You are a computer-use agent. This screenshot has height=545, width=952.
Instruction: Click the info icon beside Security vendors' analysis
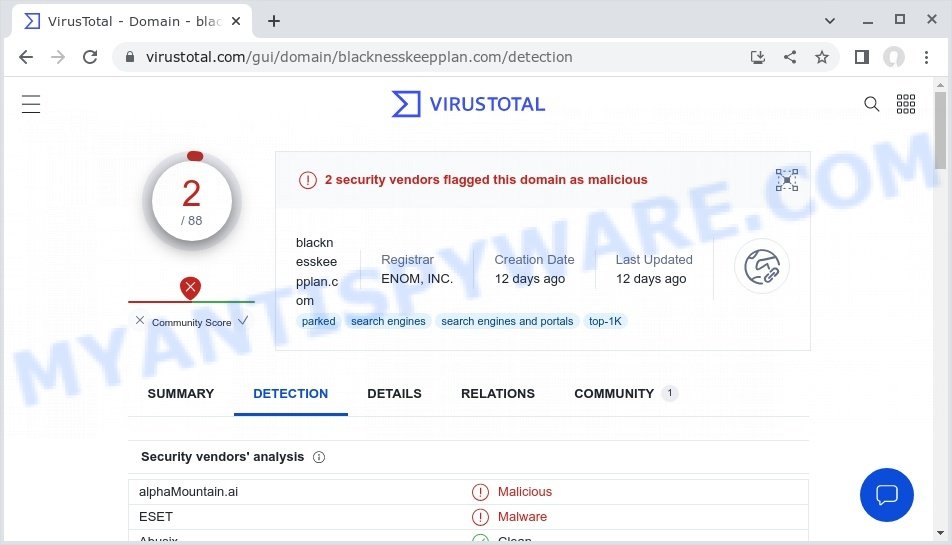[319, 457]
